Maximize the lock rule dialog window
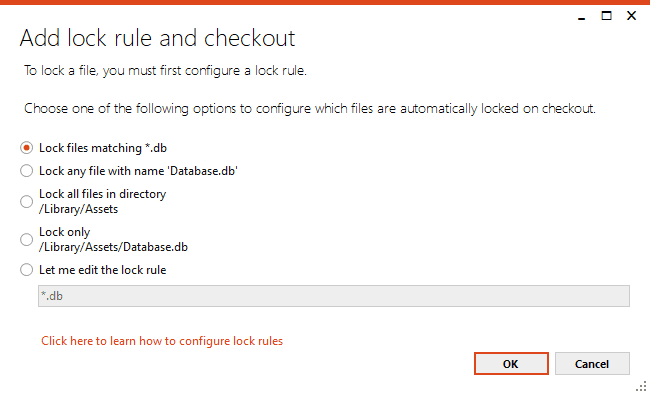650x395 pixels. (606, 16)
